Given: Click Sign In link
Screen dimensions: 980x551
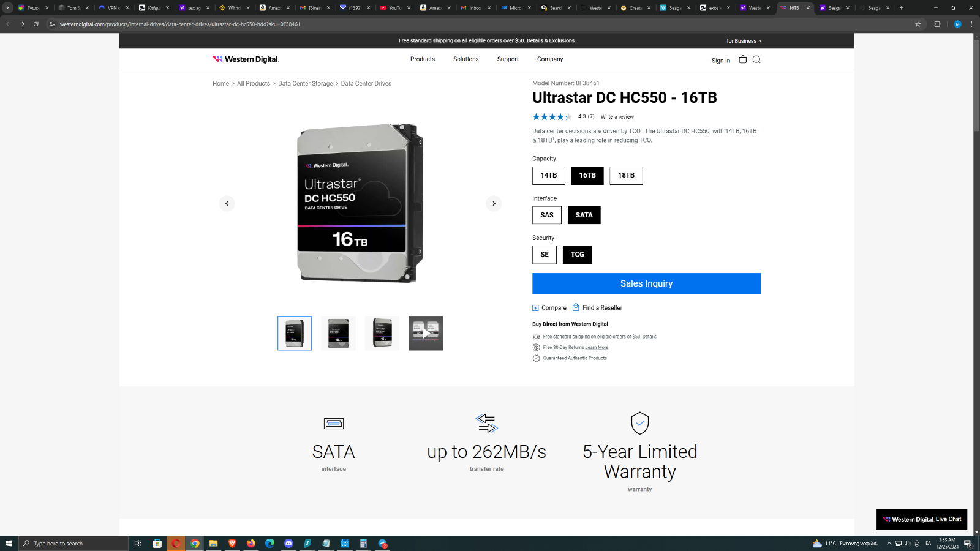Looking at the screenshot, I should (721, 61).
